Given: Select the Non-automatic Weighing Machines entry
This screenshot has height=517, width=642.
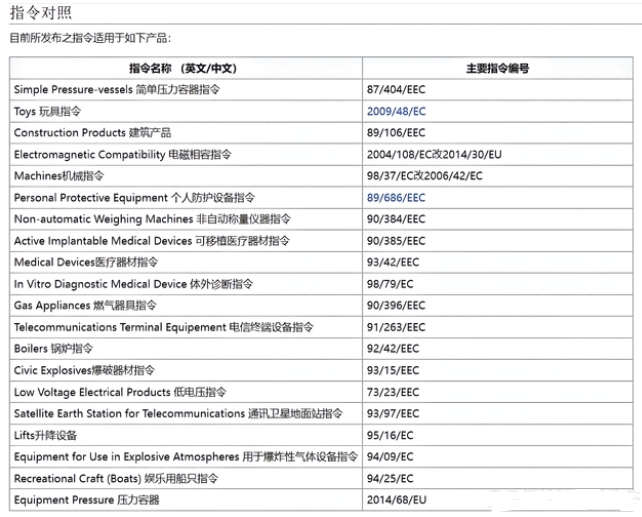Looking at the screenshot, I should click(x=152, y=219).
